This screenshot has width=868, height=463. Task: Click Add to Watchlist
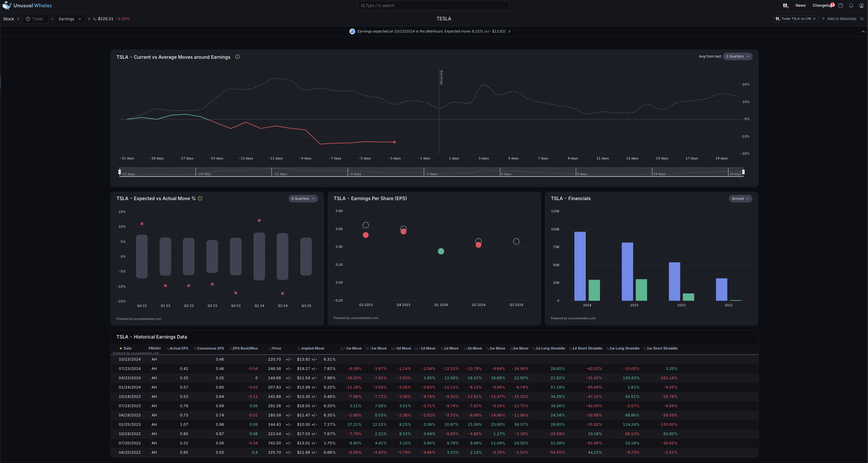tap(839, 19)
